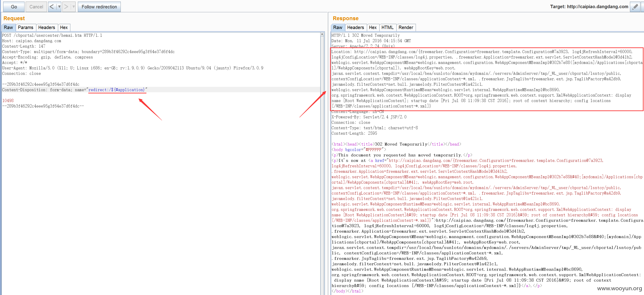Open the Response Headers tab
This screenshot has width=644, height=295.
pos(355,27)
